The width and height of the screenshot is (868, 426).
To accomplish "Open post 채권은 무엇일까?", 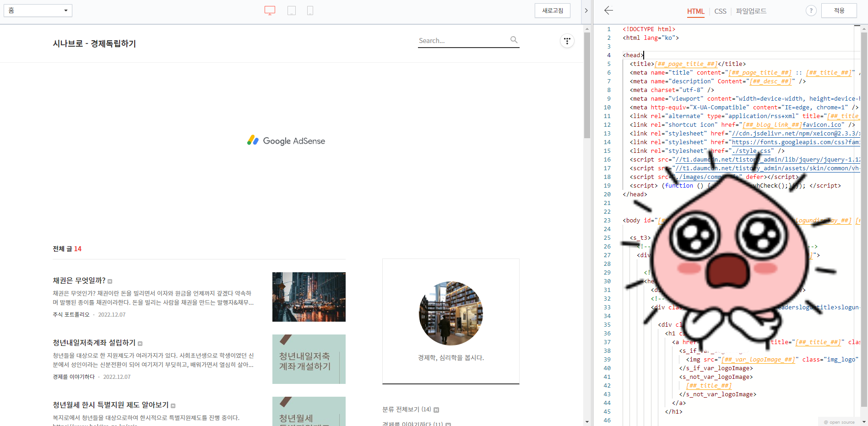I will coord(79,280).
